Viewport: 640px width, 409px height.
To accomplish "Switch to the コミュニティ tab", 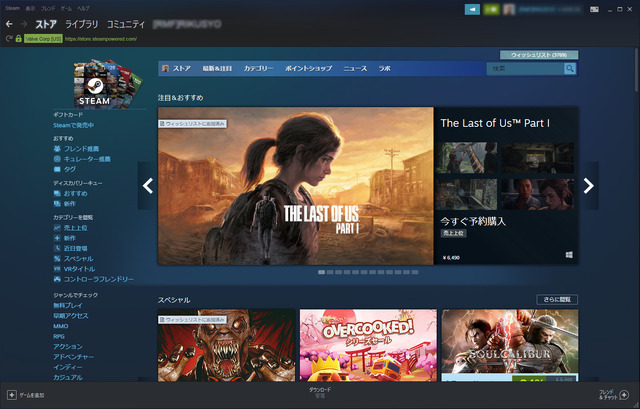I will click(126, 24).
